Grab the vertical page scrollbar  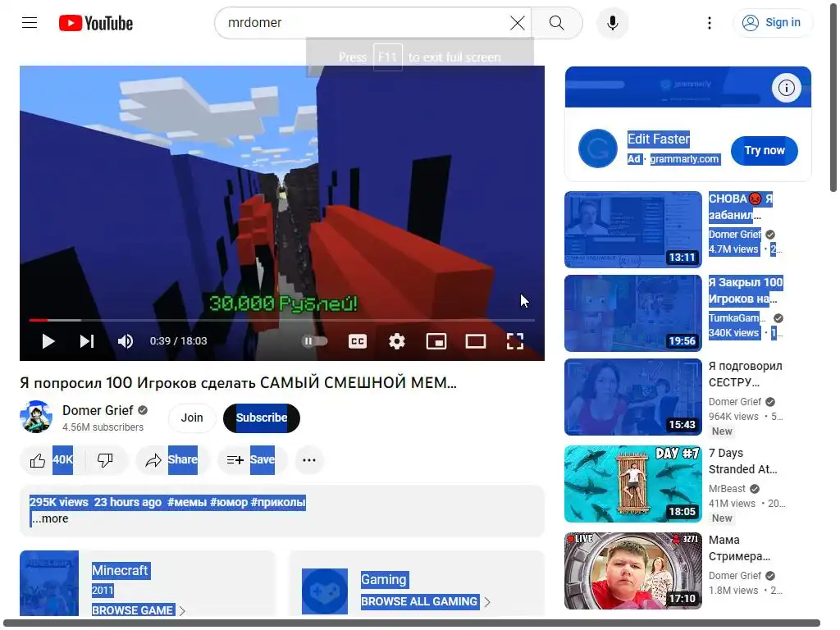point(833,97)
